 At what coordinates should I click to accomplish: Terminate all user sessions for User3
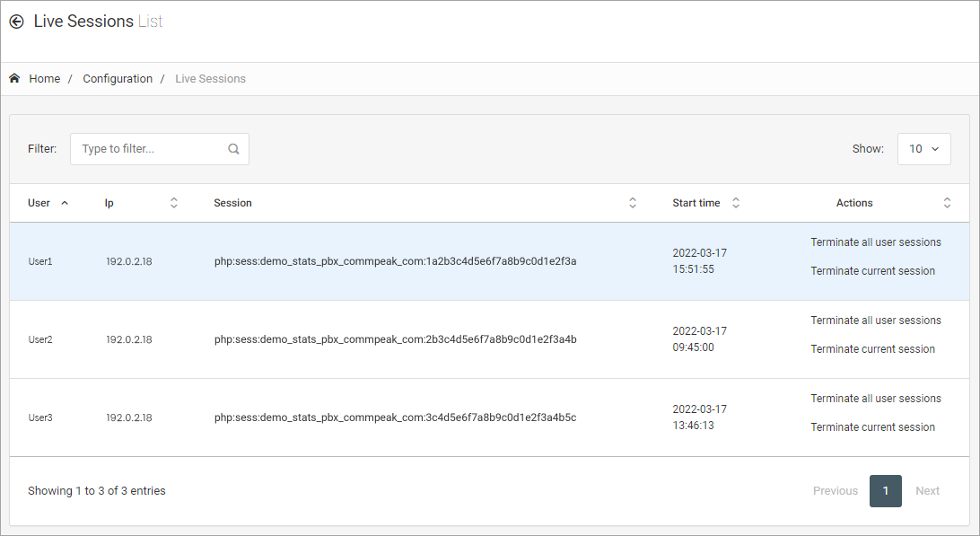tap(876, 399)
